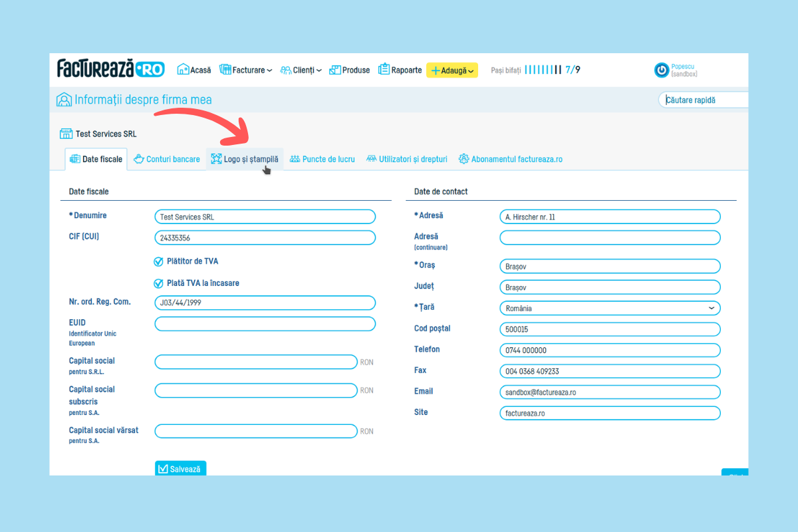Expand the Clienți menu dropdown
The height and width of the screenshot is (532, 798).
coord(301,70)
